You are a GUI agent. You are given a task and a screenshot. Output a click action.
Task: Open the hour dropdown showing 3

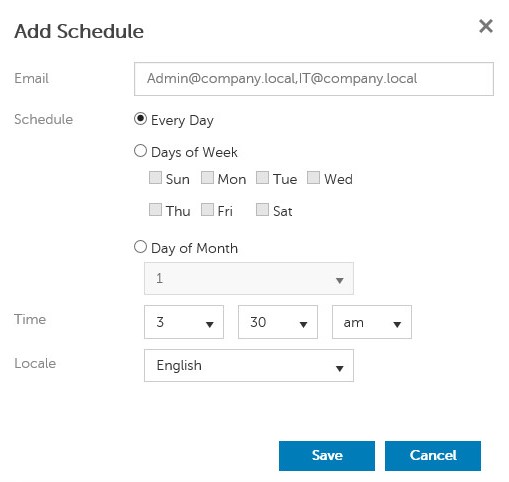[x=184, y=322]
